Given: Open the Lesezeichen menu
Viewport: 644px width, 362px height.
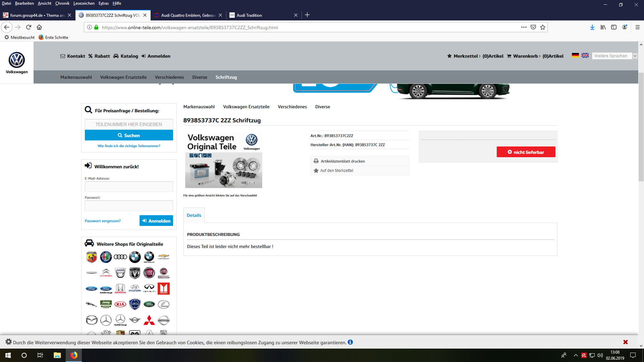Looking at the screenshot, I should (x=84, y=3).
